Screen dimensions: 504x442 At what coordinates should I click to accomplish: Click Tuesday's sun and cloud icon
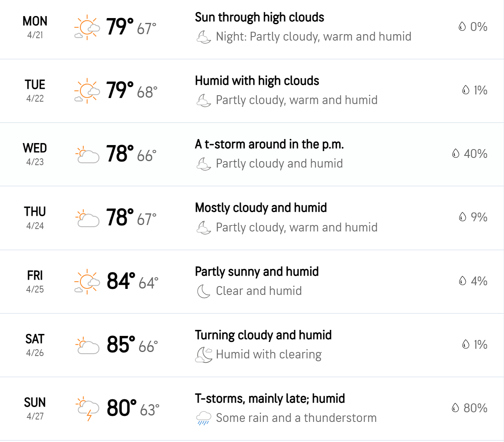[87, 91]
